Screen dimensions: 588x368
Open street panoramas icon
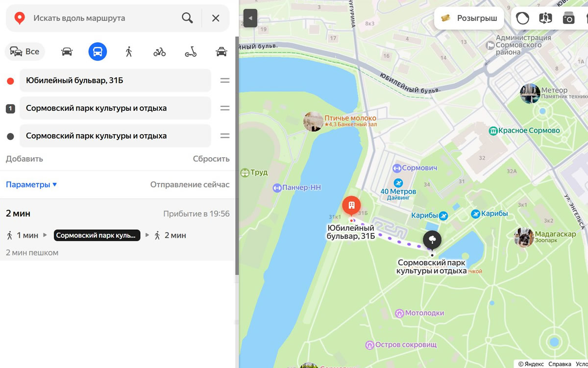pyautogui.click(x=545, y=18)
